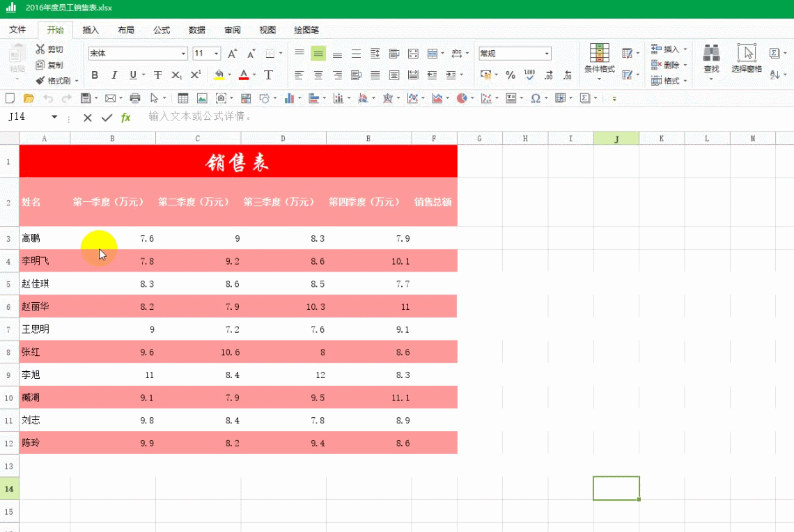The height and width of the screenshot is (532, 794).
Task: Click the 复制 copy button
Action: pyautogui.click(x=47, y=64)
